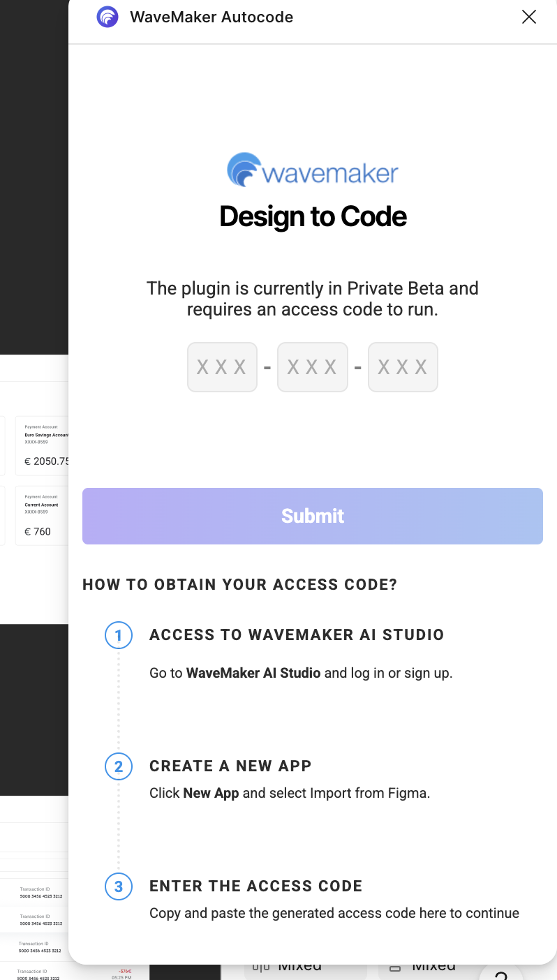
Task: Focus the middle access code field
Action: point(313,367)
